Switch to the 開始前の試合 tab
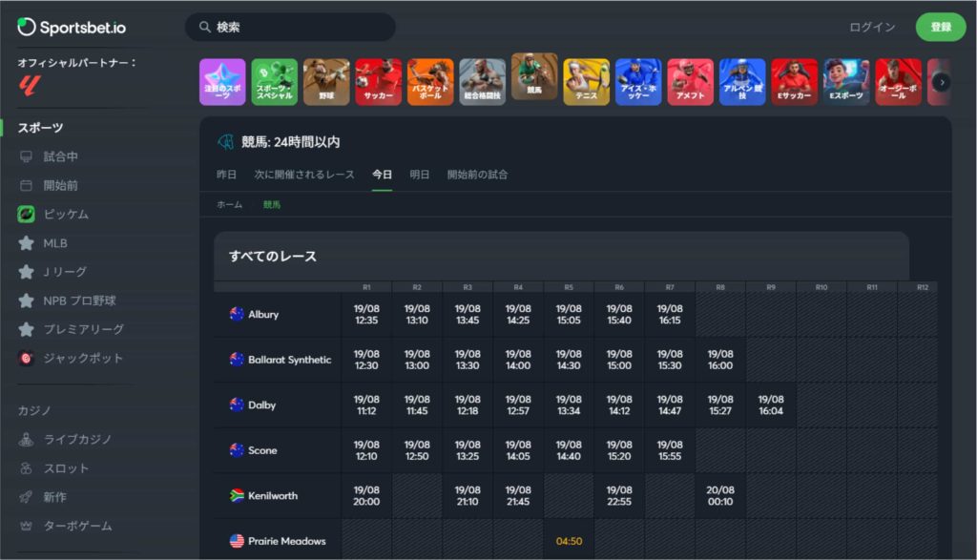 pos(477,175)
